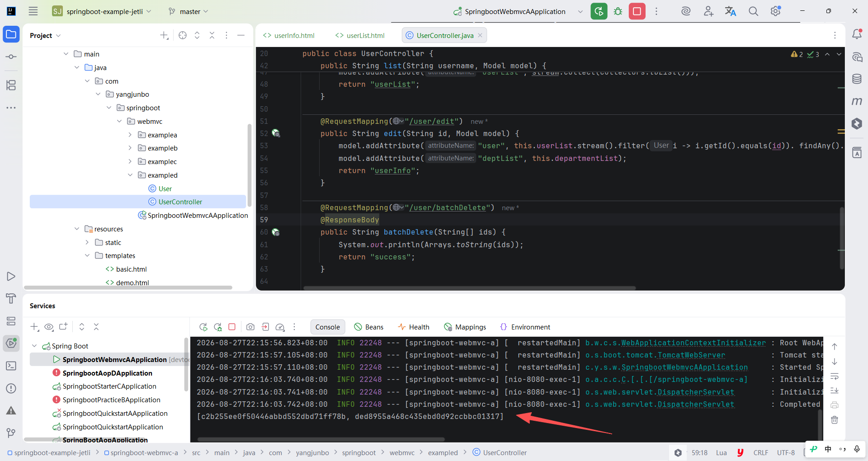Open the Code With Me user icon
The width and height of the screenshot is (868, 461).
coord(708,11)
